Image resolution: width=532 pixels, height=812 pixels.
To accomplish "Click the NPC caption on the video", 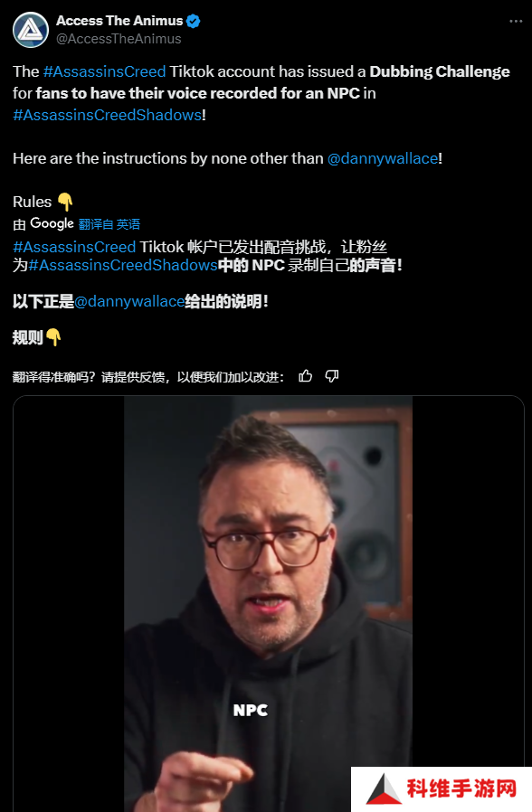I will point(251,710).
